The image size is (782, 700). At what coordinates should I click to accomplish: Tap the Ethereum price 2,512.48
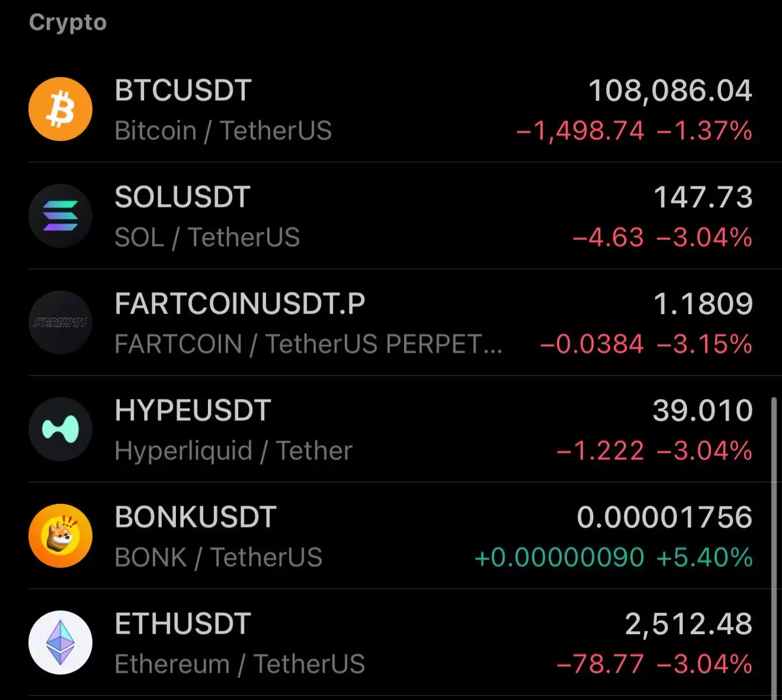[x=689, y=624]
